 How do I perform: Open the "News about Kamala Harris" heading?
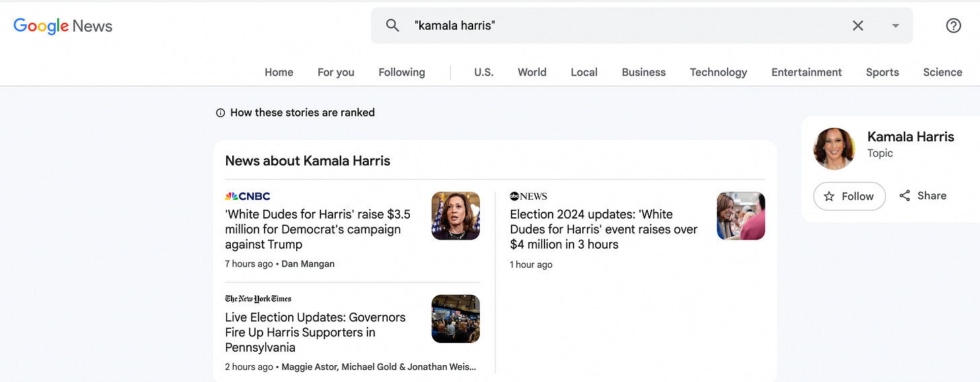pyautogui.click(x=308, y=161)
